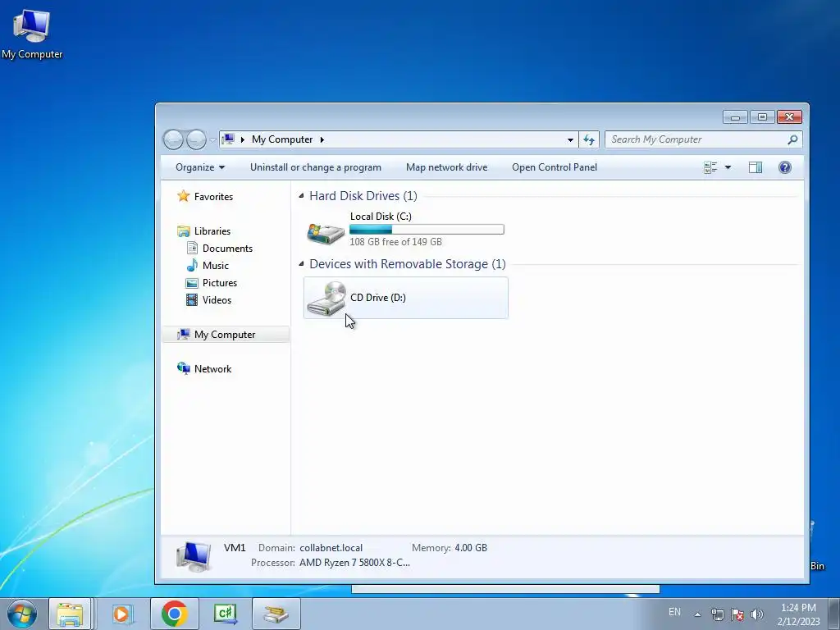Click the VM1 computer icon in details pane
The width and height of the screenshot is (840, 630).
[194, 557]
